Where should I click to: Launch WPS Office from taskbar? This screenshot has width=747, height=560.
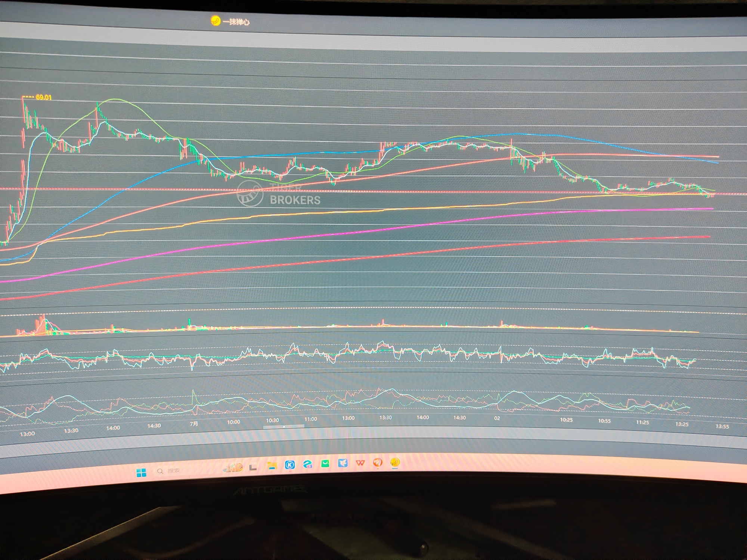point(360,463)
